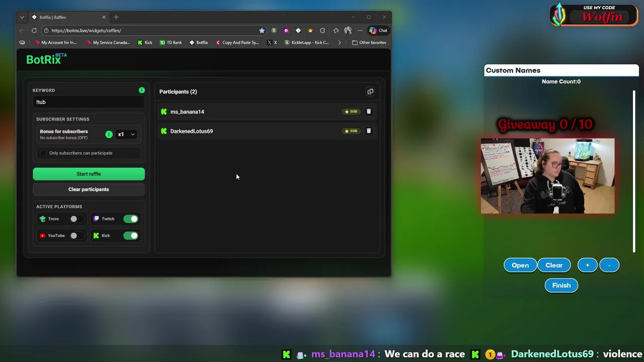The width and height of the screenshot is (644, 362).
Task: Open the Kick bookmark
Action: point(145,42)
